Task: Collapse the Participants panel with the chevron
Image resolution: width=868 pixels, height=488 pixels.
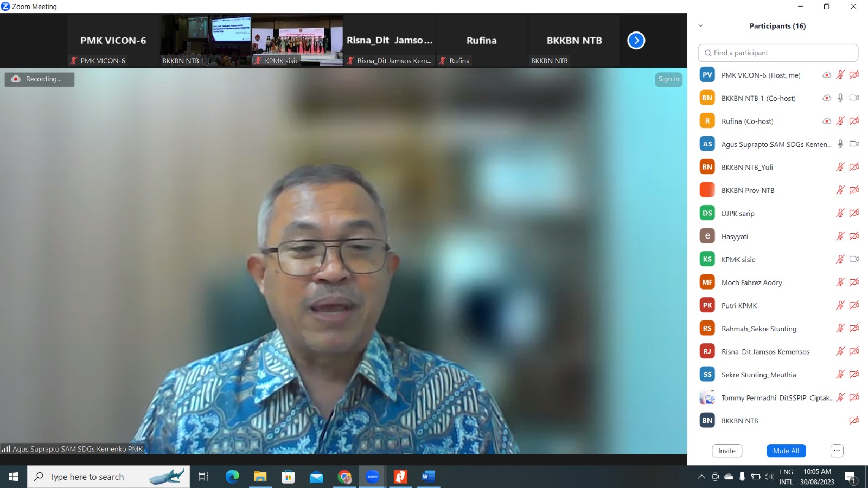Action: pyautogui.click(x=700, y=26)
